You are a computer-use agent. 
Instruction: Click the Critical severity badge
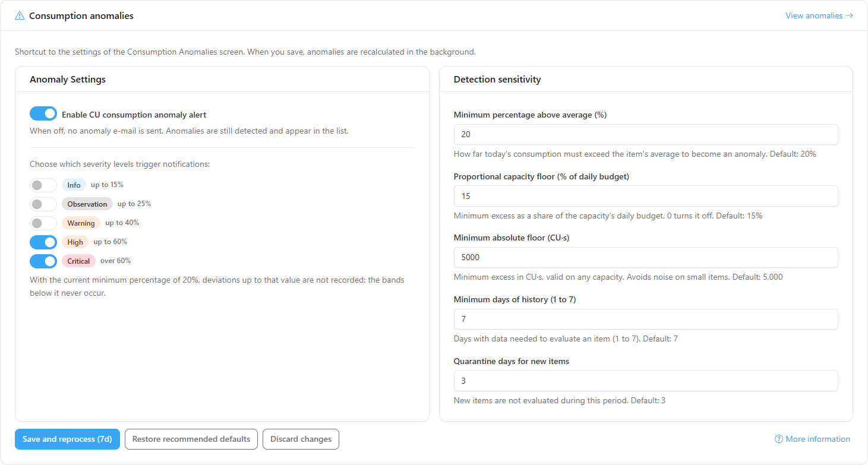(78, 261)
